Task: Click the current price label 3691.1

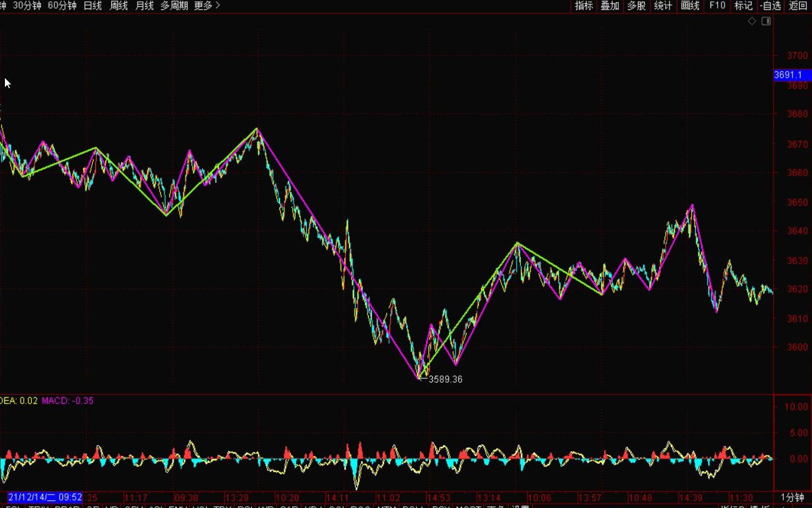Action: [x=792, y=75]
